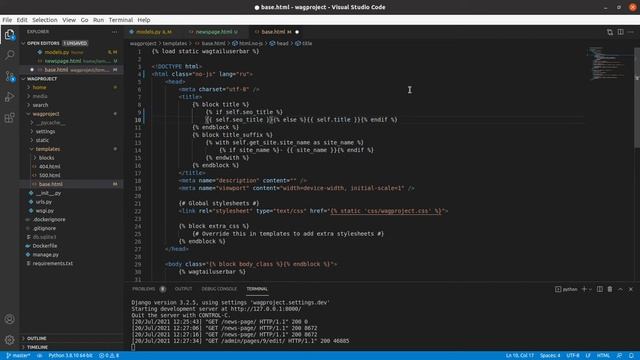Click the sync changes icon in status bar
Viewport: 640px width, 360px height.
(40, 356)
